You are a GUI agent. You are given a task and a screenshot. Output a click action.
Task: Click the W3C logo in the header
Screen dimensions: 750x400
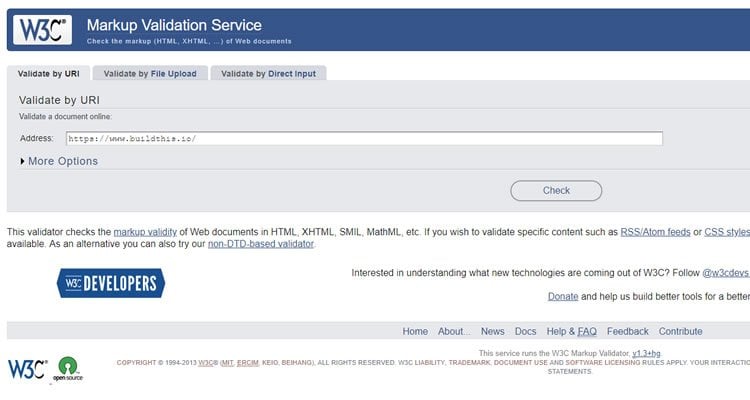pos(42,30)
